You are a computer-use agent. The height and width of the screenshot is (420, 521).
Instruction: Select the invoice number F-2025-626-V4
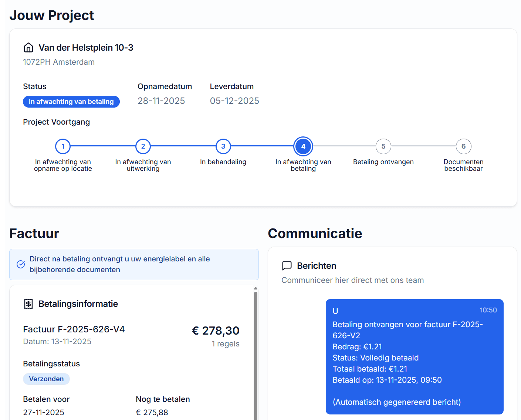(x=74, y=329)
